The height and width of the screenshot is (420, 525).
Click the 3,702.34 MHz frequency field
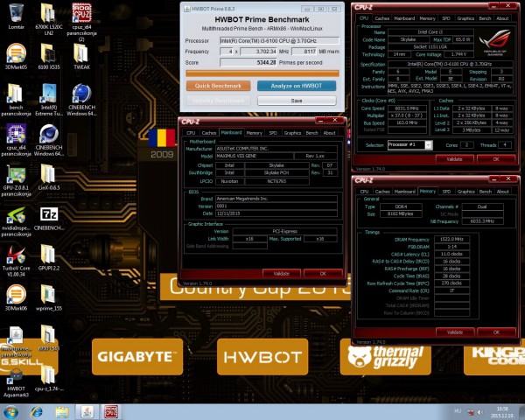pyautogui.click(x=258, y=52)
